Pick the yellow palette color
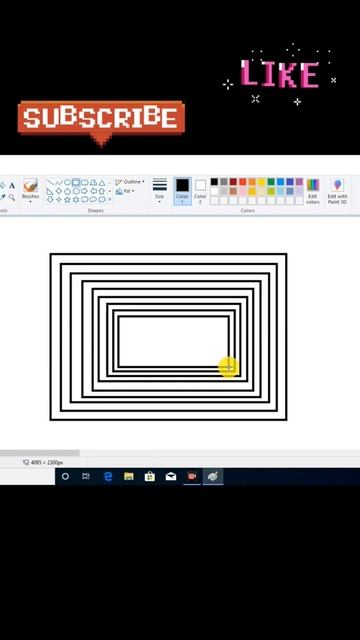Image resolution: width=360 pixels, height=640 pixels. pos(262,182)
